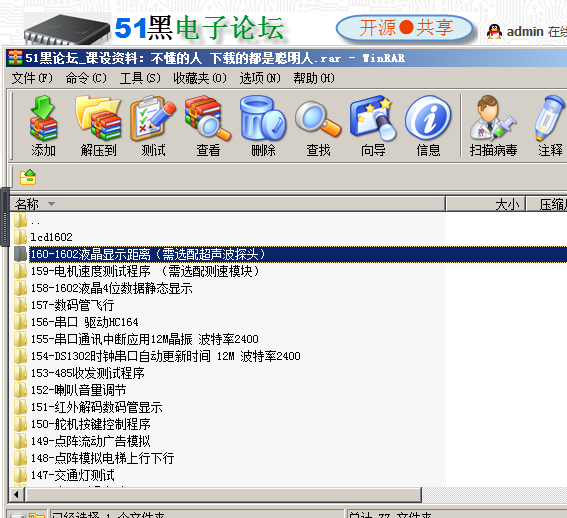Click the 名称 column sort arrow
The image size is (567, 518).
tap(52, 204)
